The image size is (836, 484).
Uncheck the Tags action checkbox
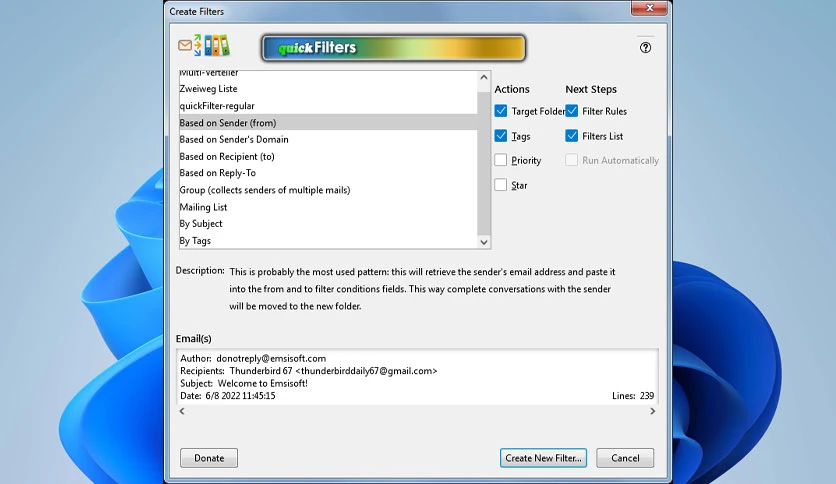click(500, 135)
